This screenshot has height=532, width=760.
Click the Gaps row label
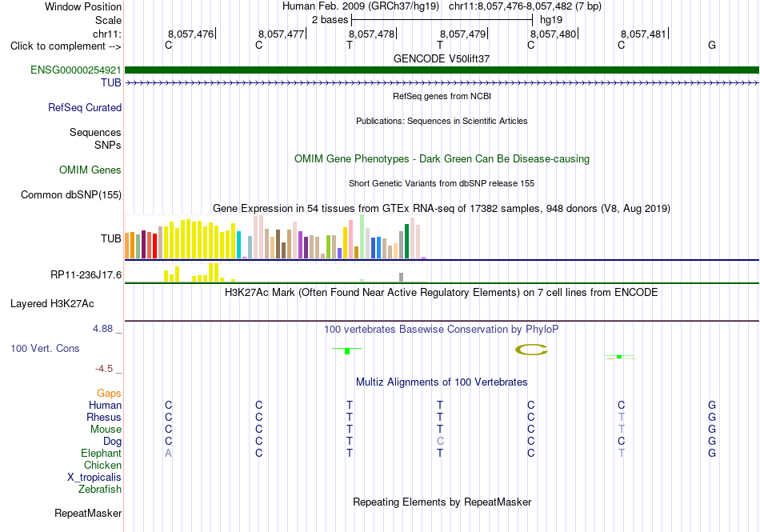(109, 394)
